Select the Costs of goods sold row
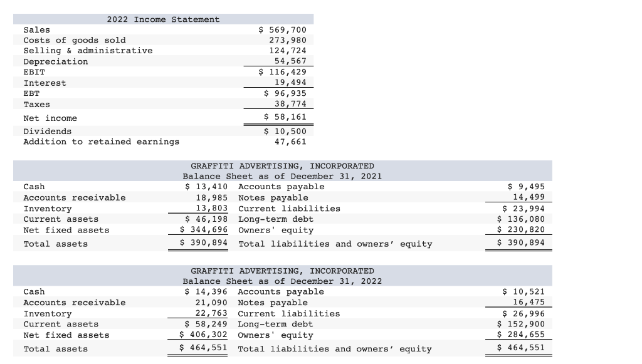This screenshot has width=642, height=364. tap(75, 40)
